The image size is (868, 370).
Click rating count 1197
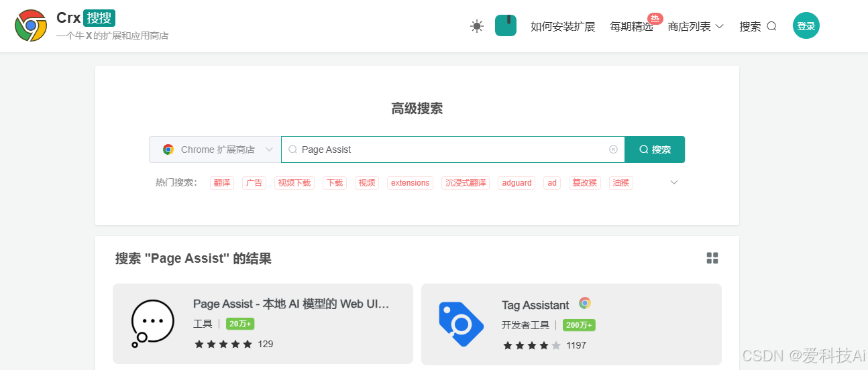576,345
